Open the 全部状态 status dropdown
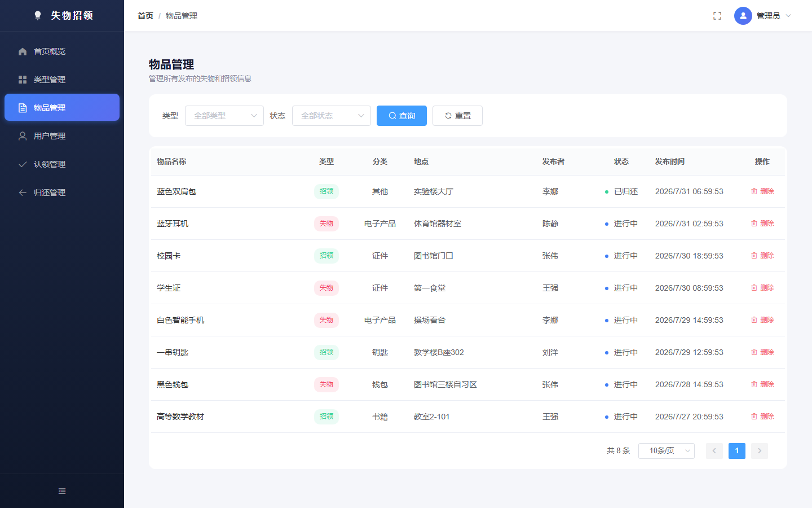812x508 pixels. (x=332, y=116)
